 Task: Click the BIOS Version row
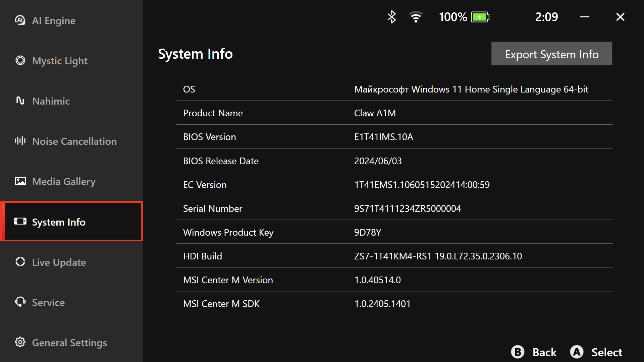(394, 137)
